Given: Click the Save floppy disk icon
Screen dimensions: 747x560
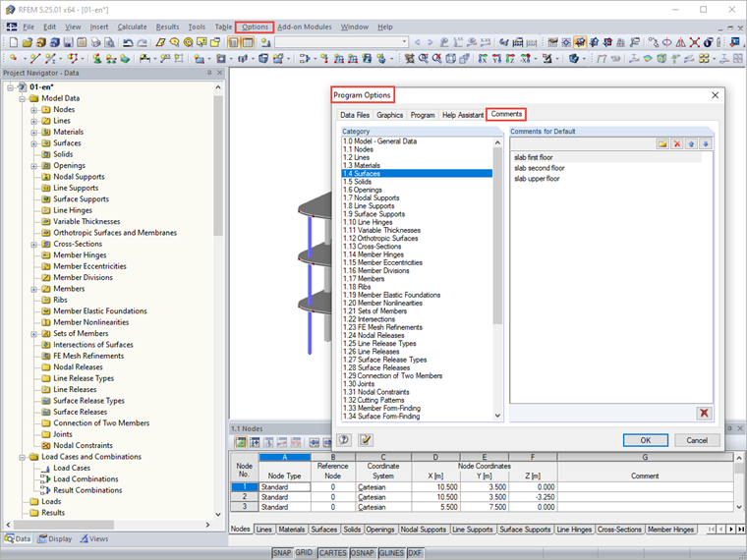Looking at the screenshot, I should point(68,42).
